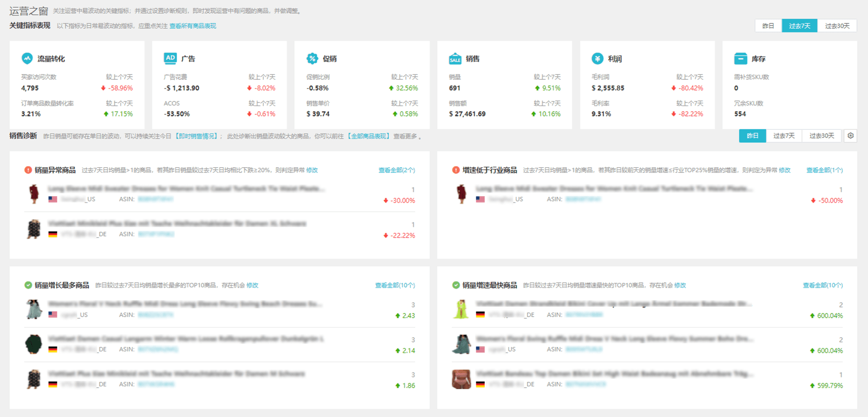Click 查看全部(2个) for abnormal sales products
The width and height of the screenshot is (868, 417).
point(397,170)
